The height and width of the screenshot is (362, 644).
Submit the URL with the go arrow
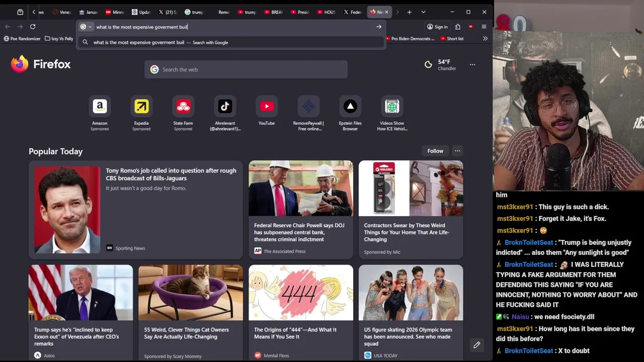coord(379,27)
